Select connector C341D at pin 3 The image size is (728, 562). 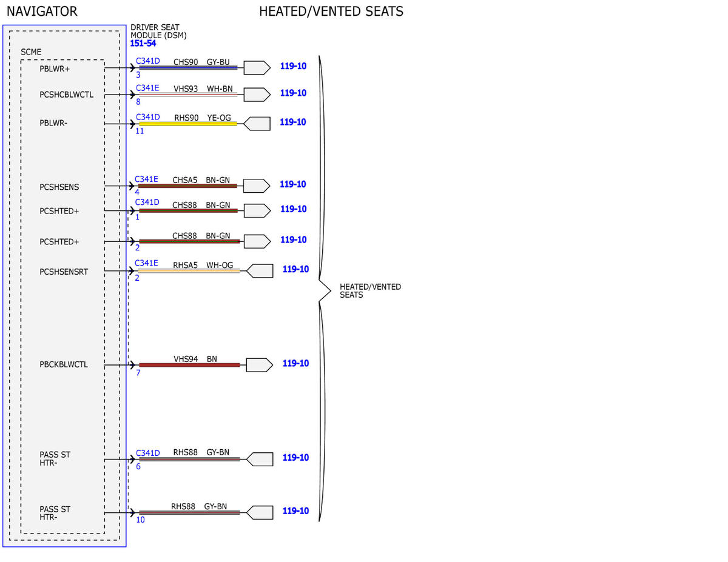[x=148, y=61]
